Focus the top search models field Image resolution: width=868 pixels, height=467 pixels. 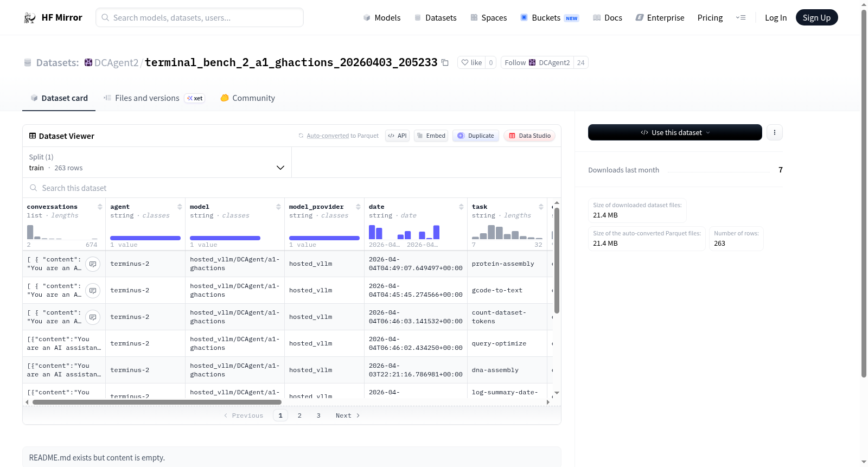[200, 18]
